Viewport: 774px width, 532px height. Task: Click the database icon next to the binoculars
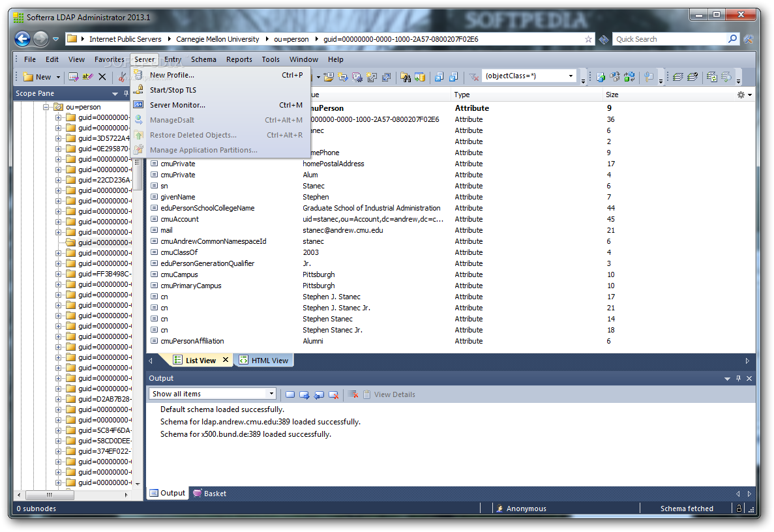click(420, 76)
